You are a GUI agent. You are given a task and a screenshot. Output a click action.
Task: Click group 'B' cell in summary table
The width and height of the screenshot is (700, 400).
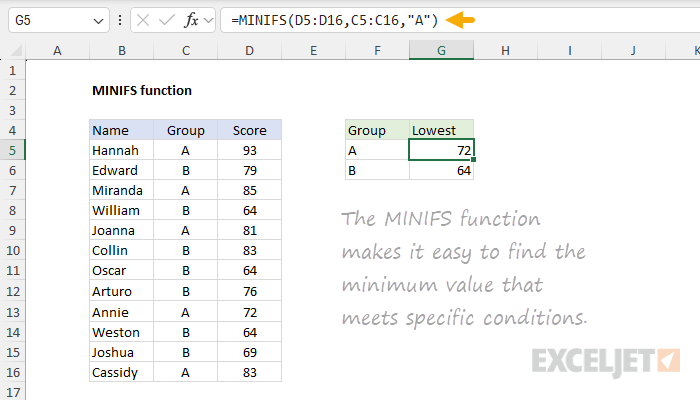377,171
